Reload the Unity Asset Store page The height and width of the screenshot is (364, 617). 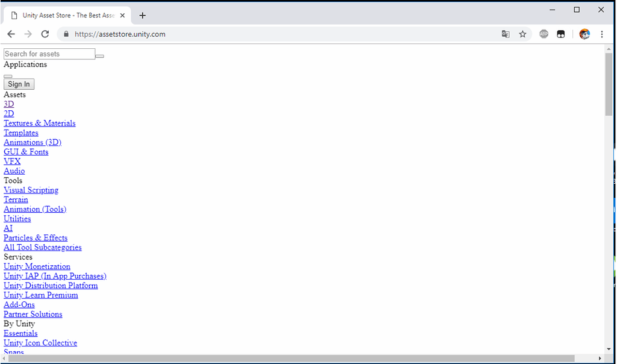point(45,34)
